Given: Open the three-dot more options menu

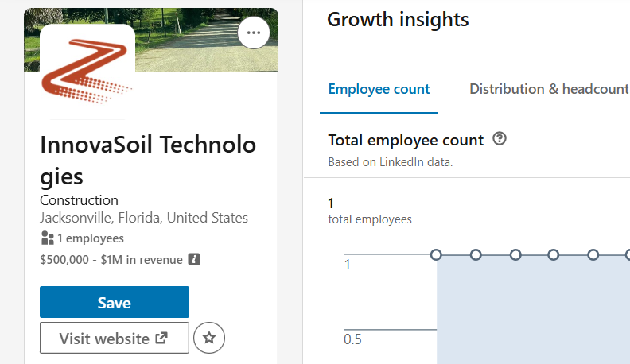Looking at the screenshot, I should (x=254, y=33).
